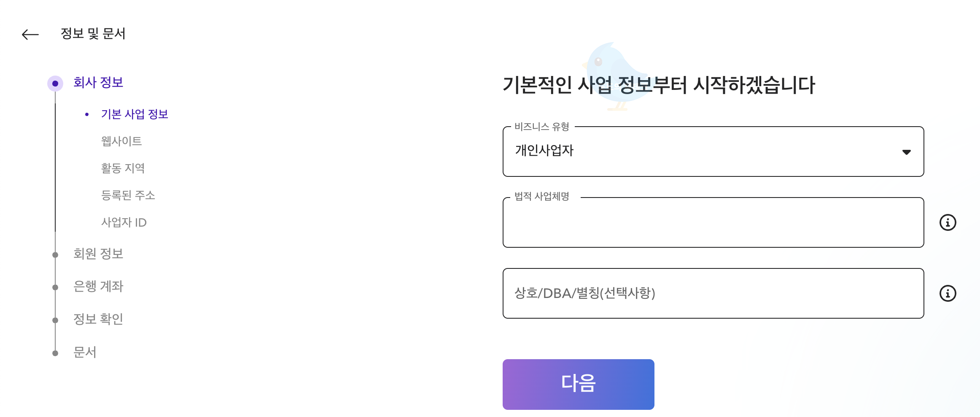This screenshot has width=980, height=417.
Task: Select the 등록된 주소 step
Action: (129, 195)
